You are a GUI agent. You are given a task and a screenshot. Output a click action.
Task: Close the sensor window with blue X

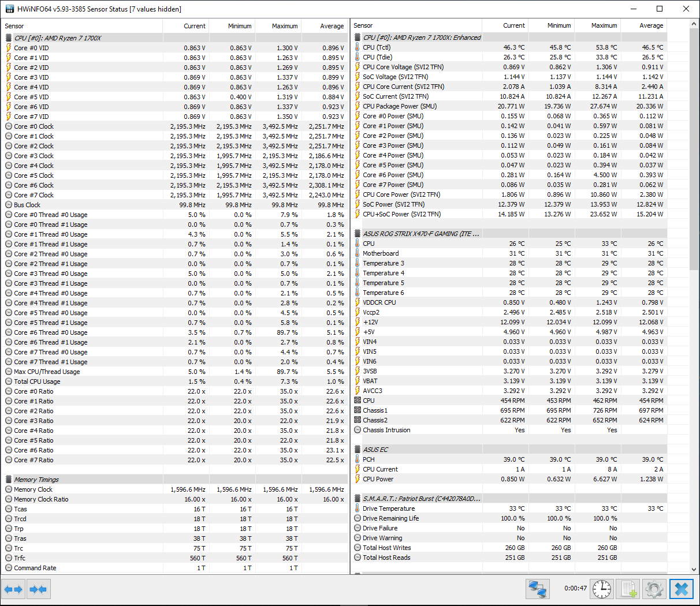pos(682,589)
